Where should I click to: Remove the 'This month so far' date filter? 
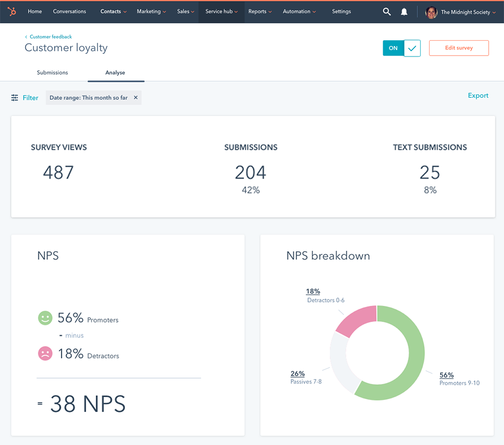click(136, 97)
